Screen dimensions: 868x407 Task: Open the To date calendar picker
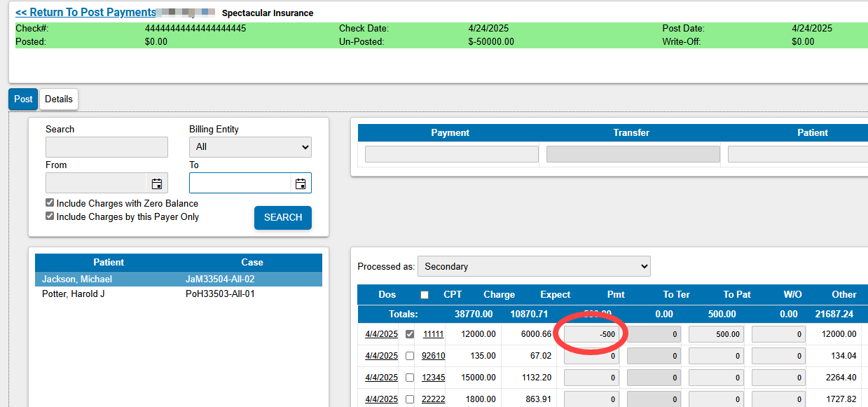pyautogui.click(x=301, y=184)
